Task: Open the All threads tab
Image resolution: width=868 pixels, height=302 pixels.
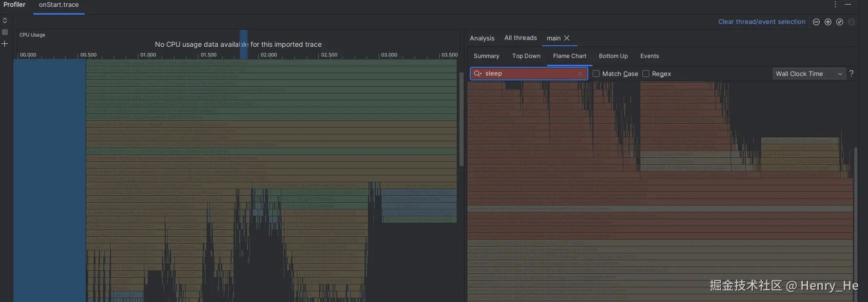Action: click(521, 38)
